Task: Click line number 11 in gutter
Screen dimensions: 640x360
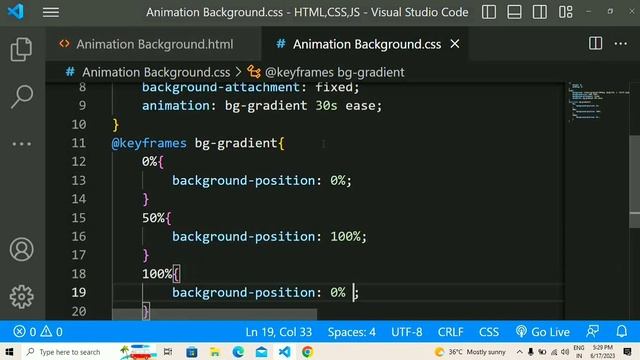Action: pyautogui.click(x=79, y=143)
